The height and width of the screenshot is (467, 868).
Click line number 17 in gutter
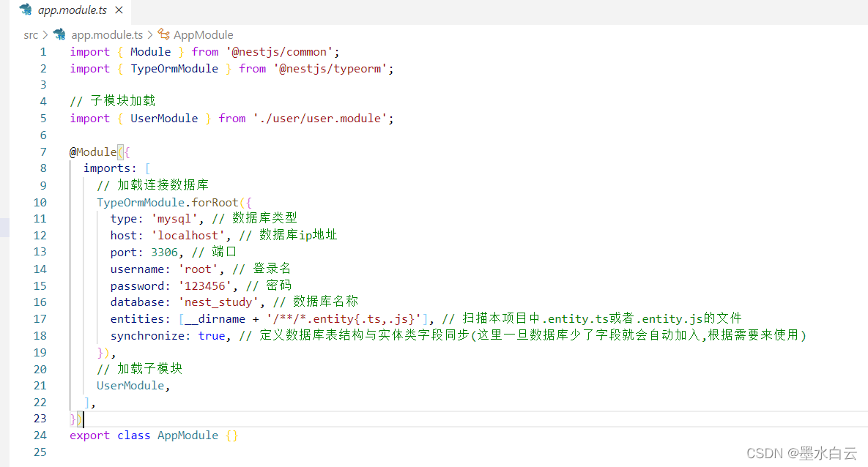(x=40, y=319)
